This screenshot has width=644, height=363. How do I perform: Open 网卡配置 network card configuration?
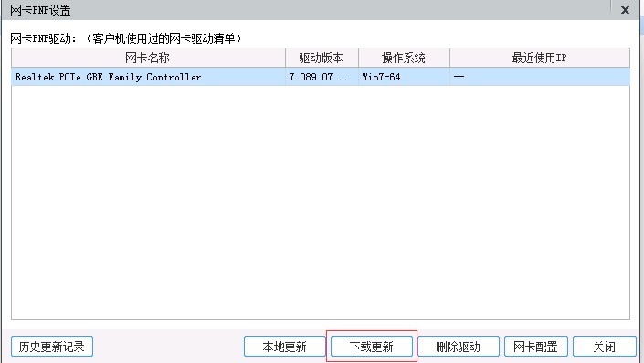pyautogui.click(x=535, y=347)
